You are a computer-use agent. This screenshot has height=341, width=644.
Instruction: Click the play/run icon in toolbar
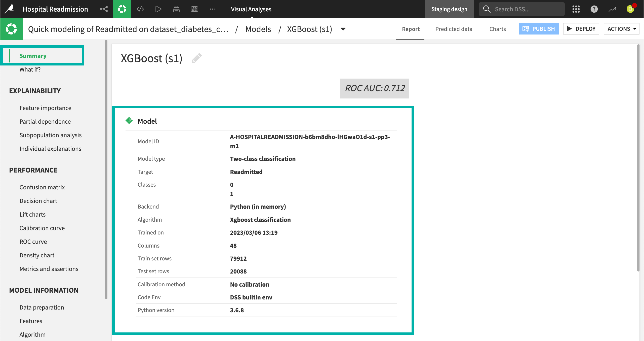click(x=158, y=9)
